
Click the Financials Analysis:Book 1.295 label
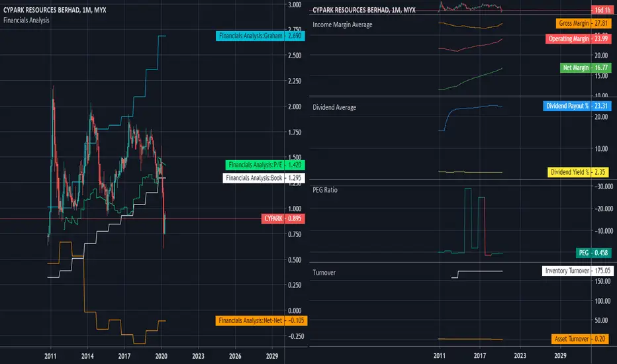(263, 178)
